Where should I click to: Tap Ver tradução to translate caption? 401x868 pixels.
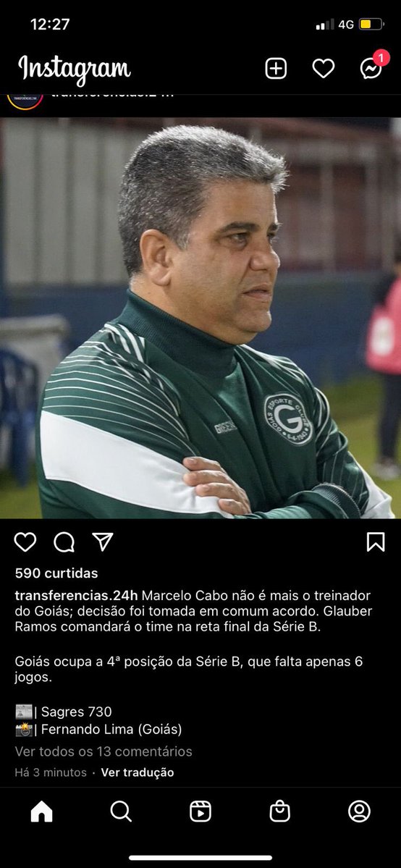pyautogui.click(x=138, y=772)
